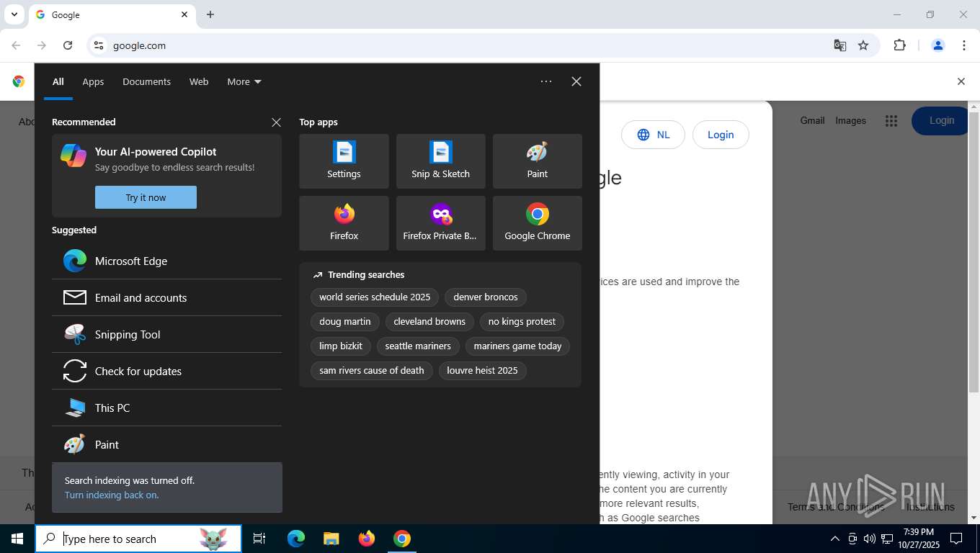Click blue Login button on Google page
Screen dimensions: 980x553
click(941, 120)
